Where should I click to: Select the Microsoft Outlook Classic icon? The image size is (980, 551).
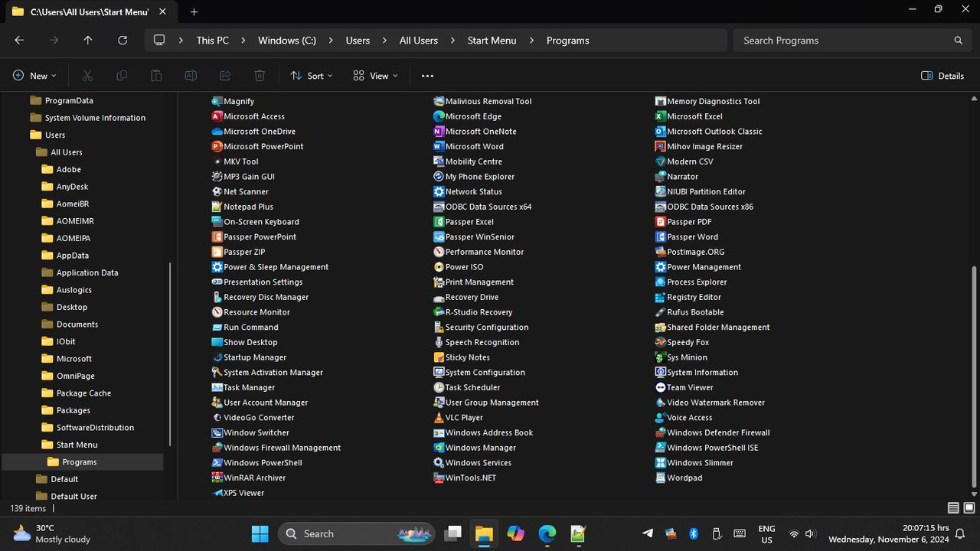pyautogui.click(x=661, y=132)
